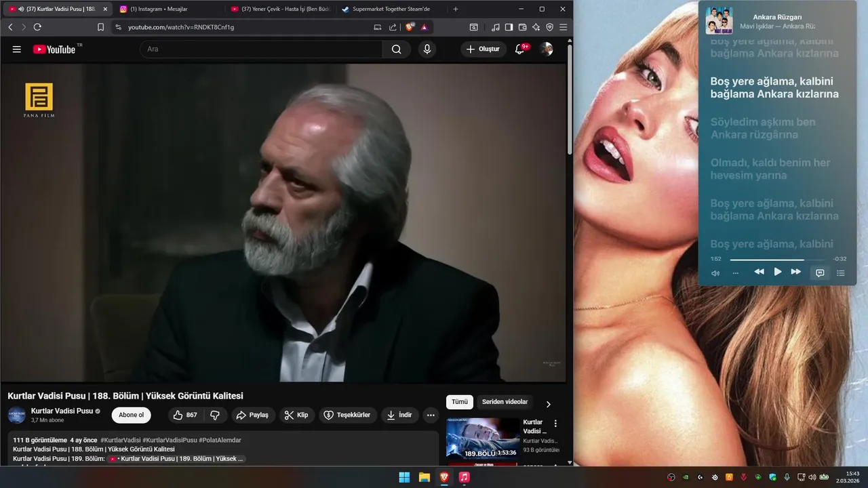
Task: Open the Kurtlar Vadisi Pusu channel name
Action: (62, 411)
